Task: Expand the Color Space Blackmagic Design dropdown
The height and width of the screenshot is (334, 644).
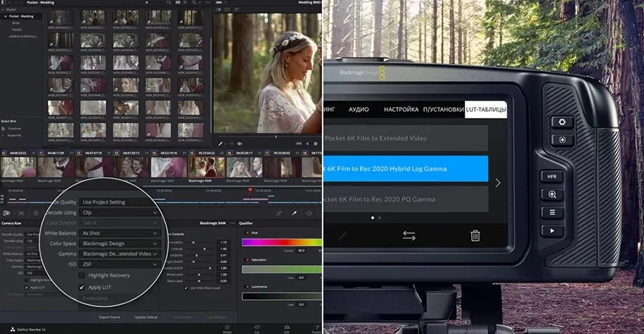Action: coord(120,243)
